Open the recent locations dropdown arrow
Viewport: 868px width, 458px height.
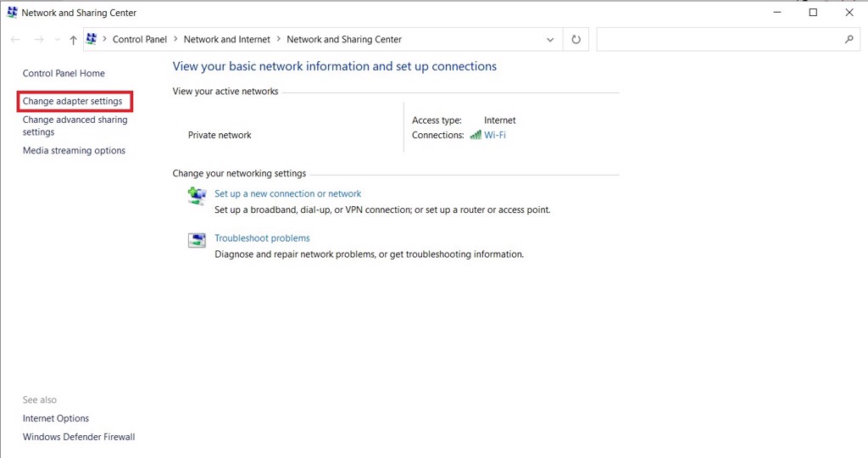(58, 39)
